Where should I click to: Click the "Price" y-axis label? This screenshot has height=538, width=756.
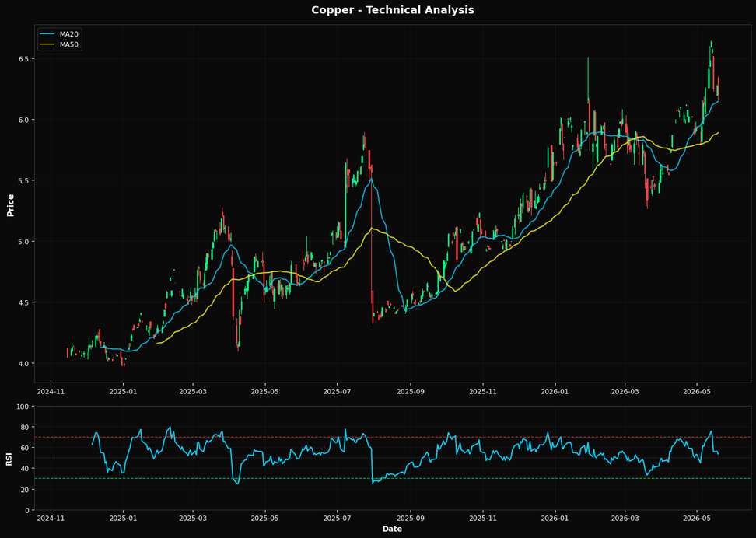tap(11, 205)
